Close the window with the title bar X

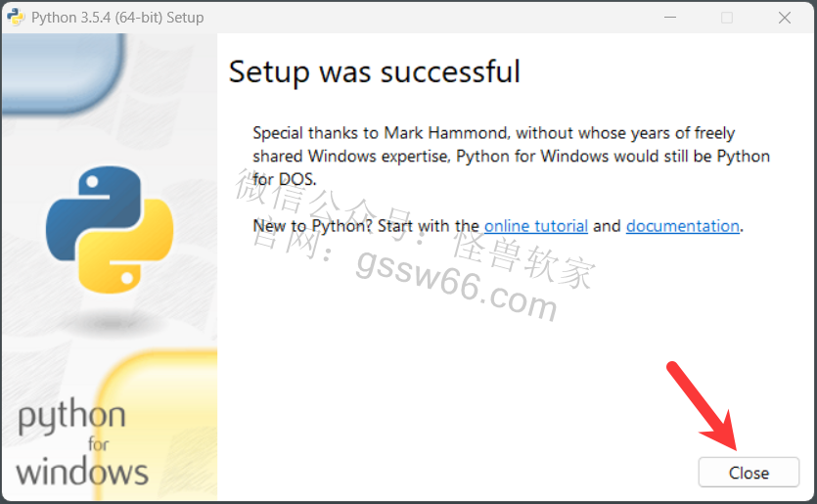click(784, 18)
